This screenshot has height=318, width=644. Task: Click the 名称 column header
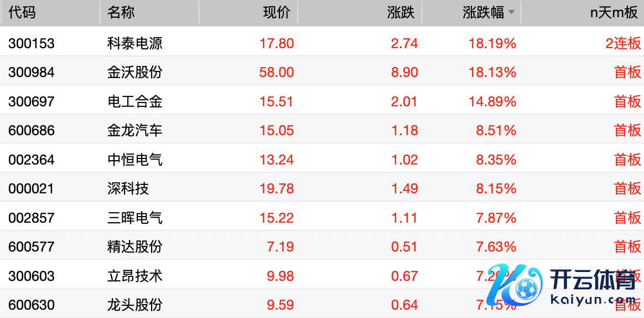coord(121,13)
